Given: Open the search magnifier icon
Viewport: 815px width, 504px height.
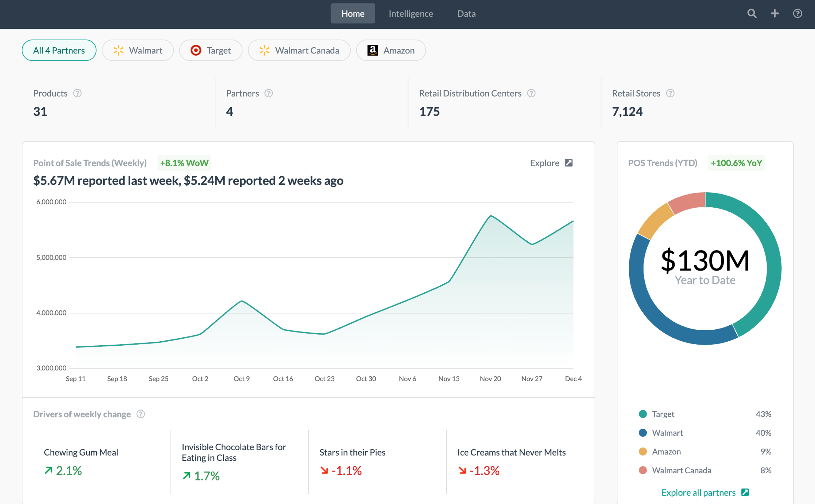Looking at the screenshot, I should (x=752, y=13).
